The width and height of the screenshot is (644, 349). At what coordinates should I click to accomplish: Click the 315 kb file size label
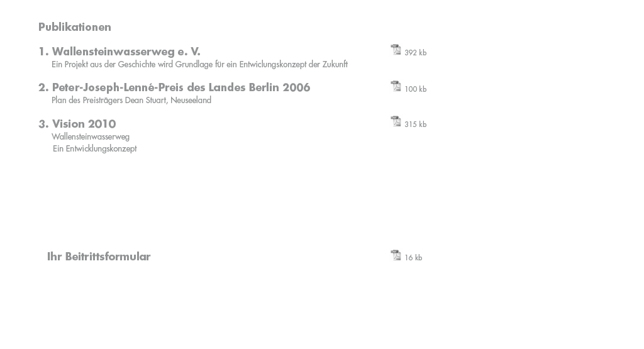click(x=415, y=125)
